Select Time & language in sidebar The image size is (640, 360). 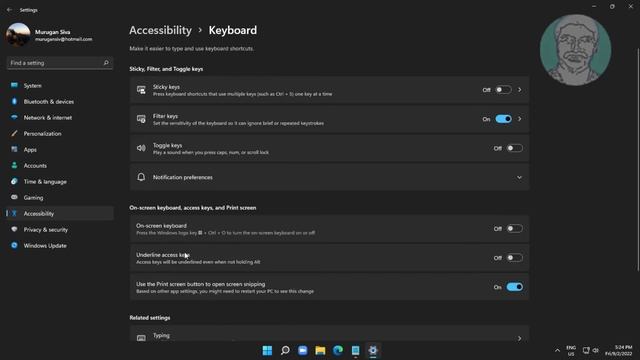coord(60,181)
